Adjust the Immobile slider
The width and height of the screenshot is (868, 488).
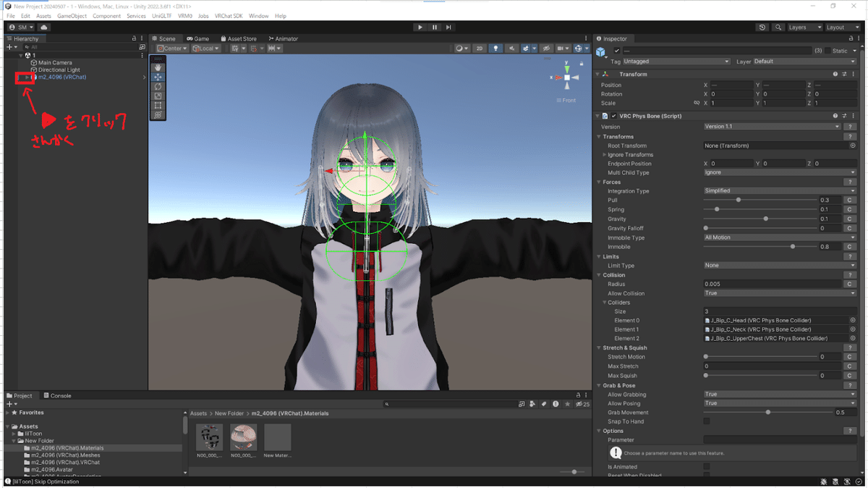(759, 247)
